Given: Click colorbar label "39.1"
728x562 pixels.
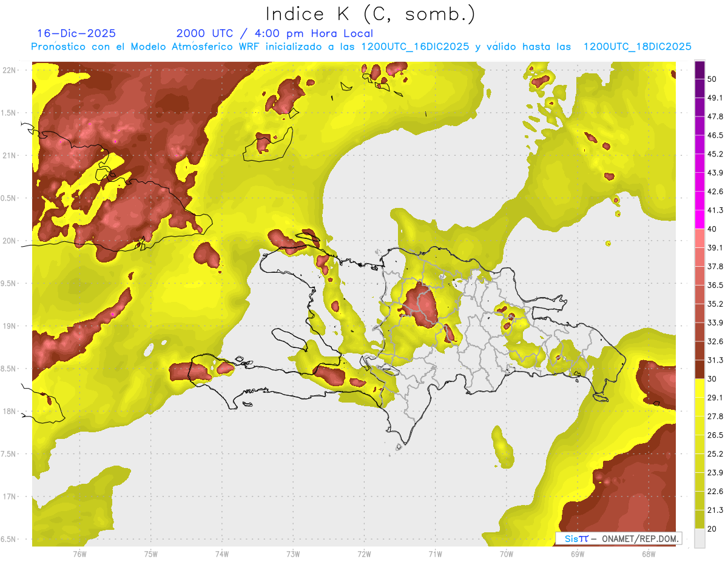Looking at the screenshot, I should pyautogui.click(x=715, y=247).
